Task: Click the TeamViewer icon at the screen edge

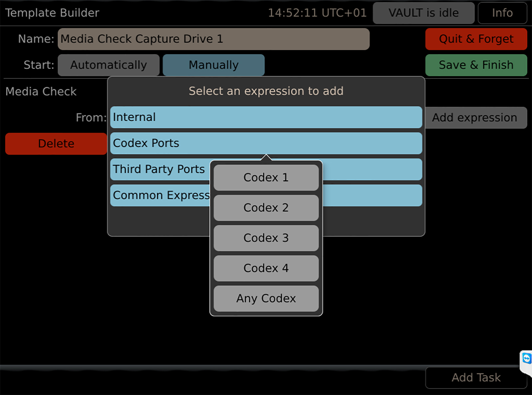Action: pos(526,359)
